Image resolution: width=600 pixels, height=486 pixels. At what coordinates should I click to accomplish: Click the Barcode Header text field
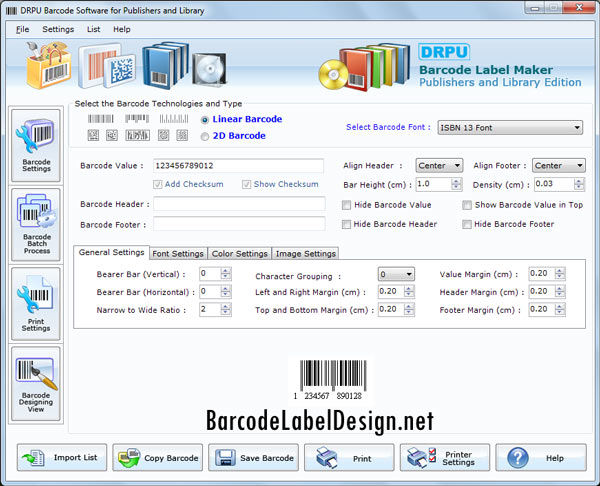pos(238,205)
